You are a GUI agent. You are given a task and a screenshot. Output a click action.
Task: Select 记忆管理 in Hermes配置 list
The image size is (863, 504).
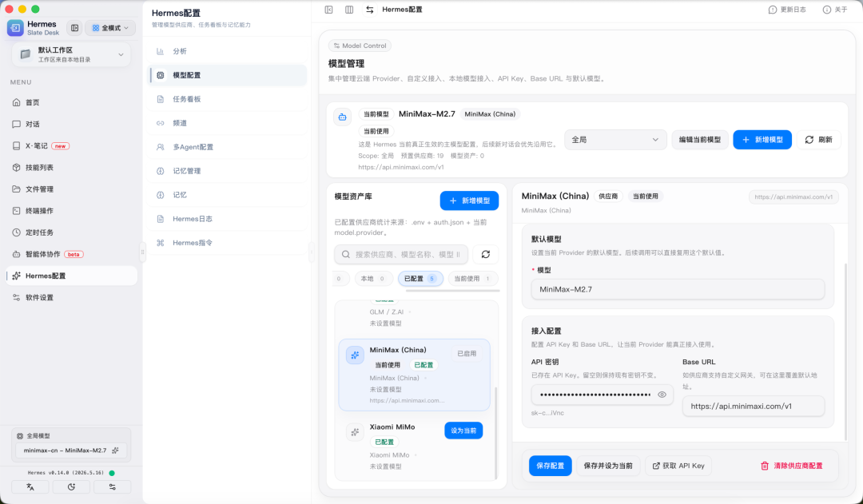(228, 171)
